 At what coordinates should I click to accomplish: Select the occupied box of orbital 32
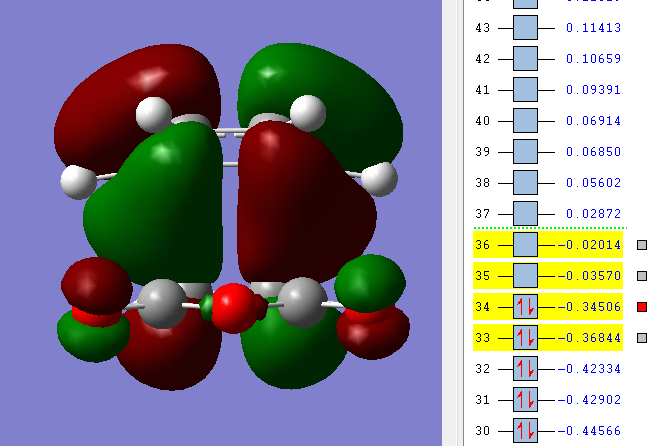(x=525, y=369)
